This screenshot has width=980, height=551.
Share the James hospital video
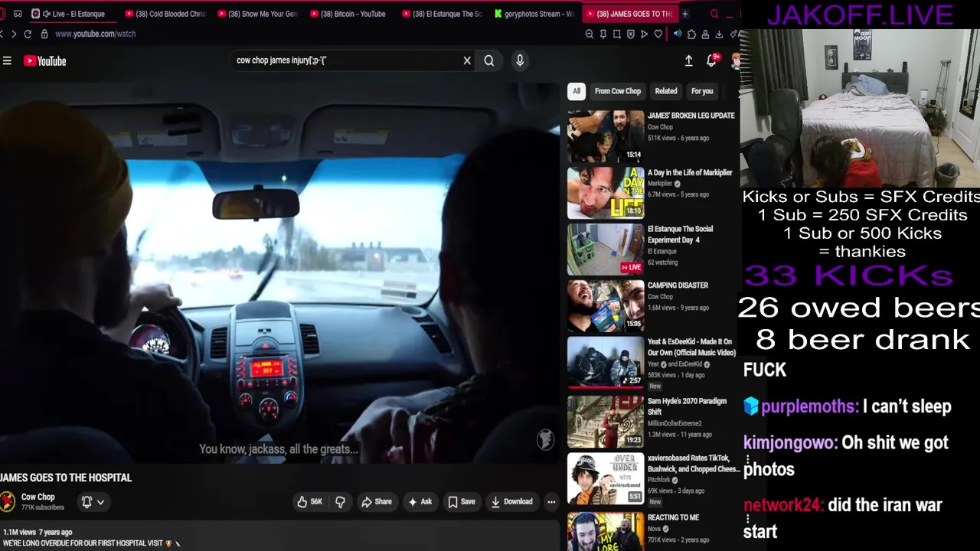[377, 502]
